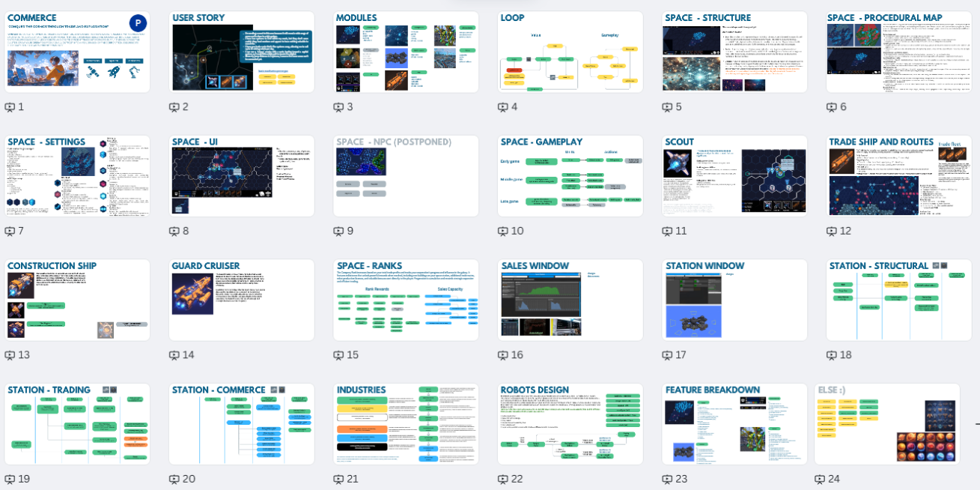Screen dimensions: 980x490
Task: Click the frame icon under CONSTRUCTION SHIP
Action: [10, 355]
